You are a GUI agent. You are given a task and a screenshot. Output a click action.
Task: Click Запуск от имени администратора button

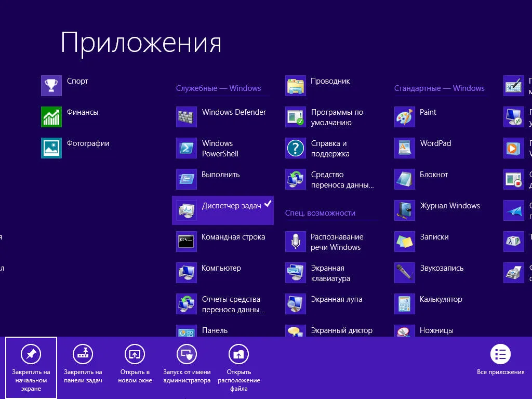coord(187,363)
